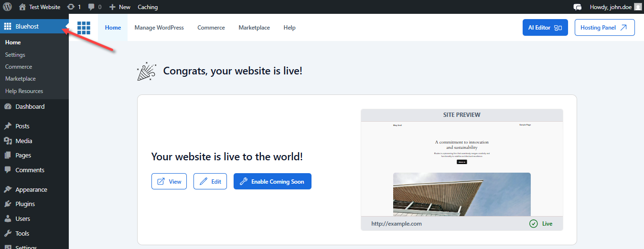Screen dimensions: 644x249
Task: Click Enable Coming Soon button
Action: 272,181
